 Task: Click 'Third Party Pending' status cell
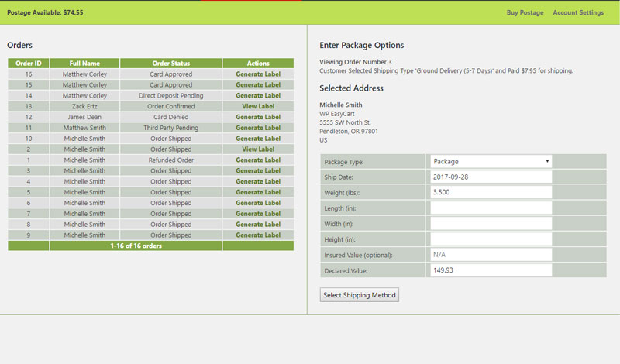tap(171, 128)
